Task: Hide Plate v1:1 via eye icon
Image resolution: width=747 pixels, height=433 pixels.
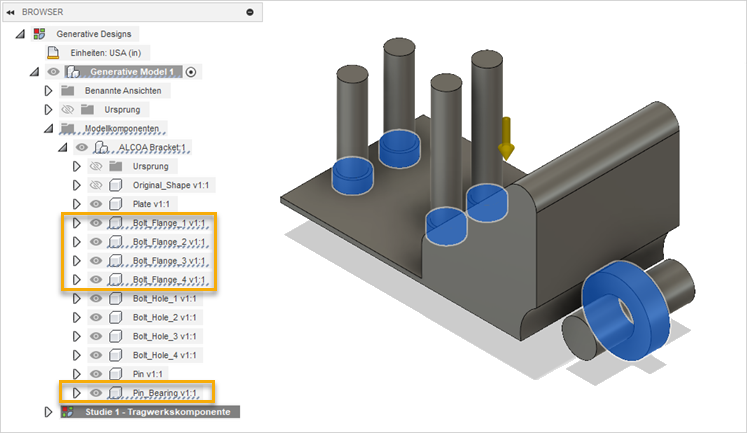Action: 96,204
